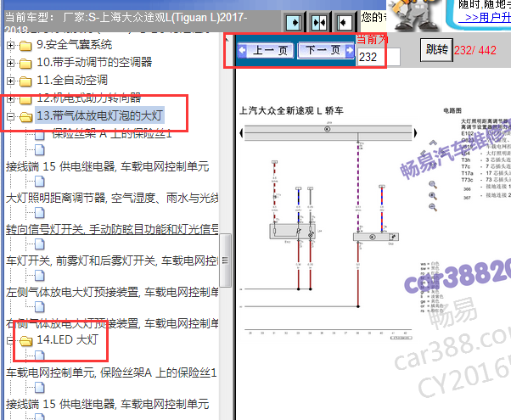Go to previous page with 上一页
This screenshot has height=420, width=511.
click(266, 51)
